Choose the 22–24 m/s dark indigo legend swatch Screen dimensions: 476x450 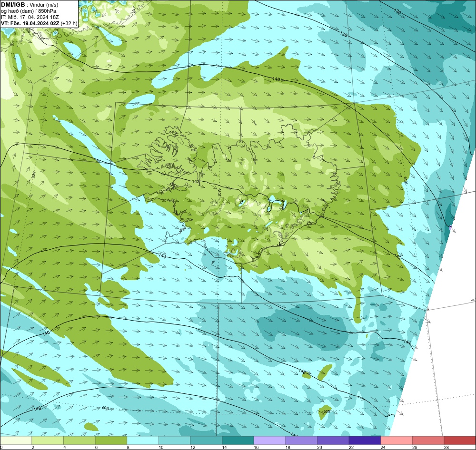[365, 440]
